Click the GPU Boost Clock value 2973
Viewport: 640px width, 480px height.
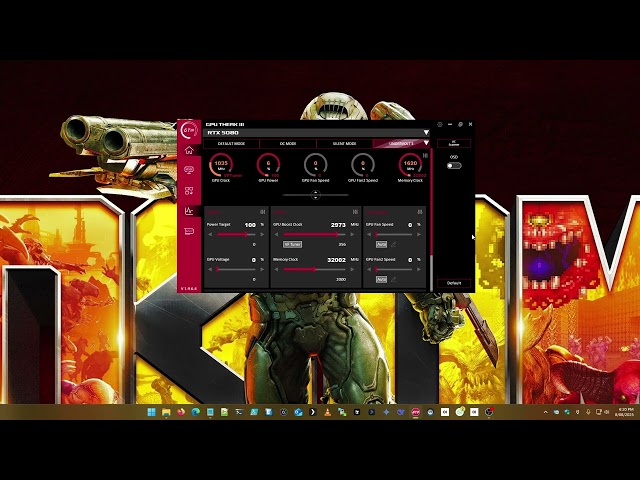click(x=338, y=225)
